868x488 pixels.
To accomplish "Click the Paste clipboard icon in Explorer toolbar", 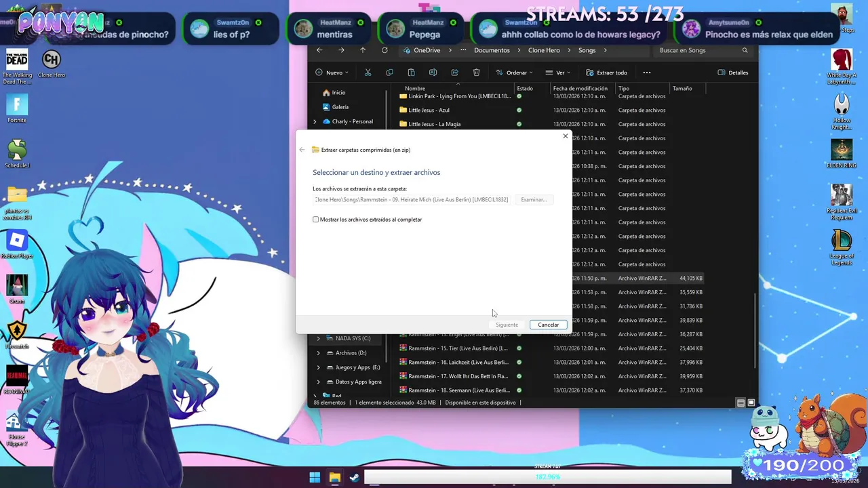I will (411, 73).
